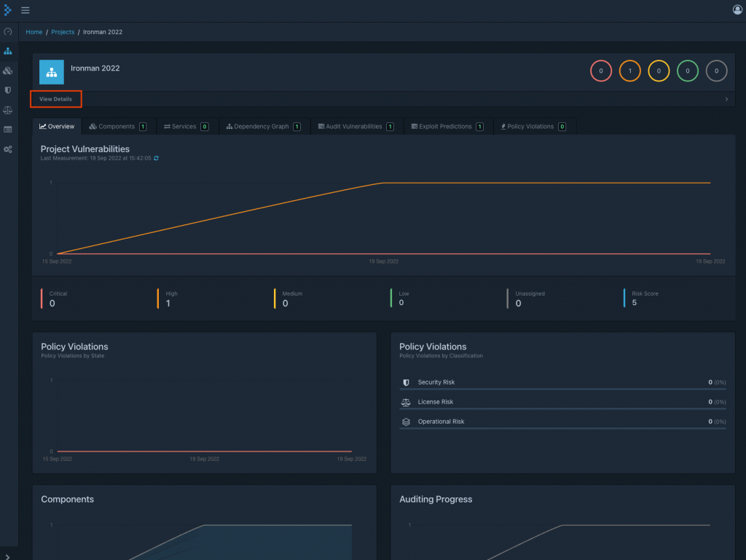The height and width of the screenshot is (560, 746).
Task: Open the Exploit Predictions tab
Action: click(447, 127)
